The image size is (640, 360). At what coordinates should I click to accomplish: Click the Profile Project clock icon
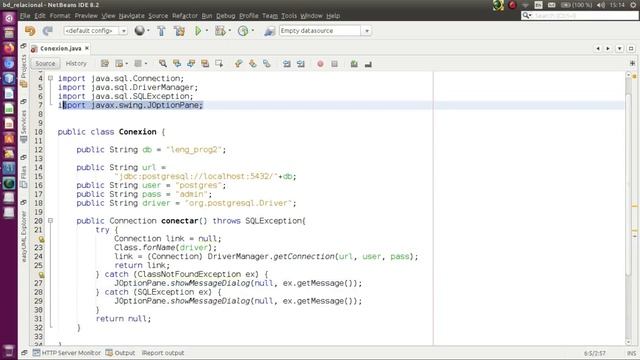coord(243,31)
